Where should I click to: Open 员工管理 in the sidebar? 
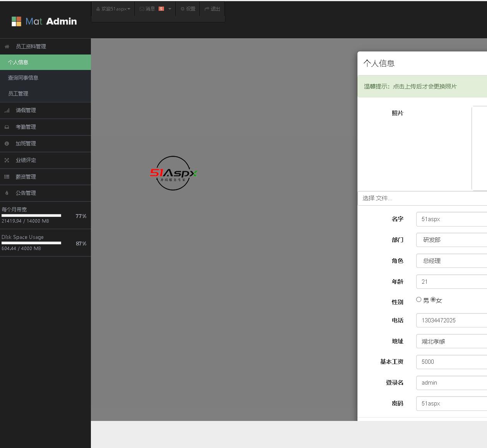click(45, 94)
